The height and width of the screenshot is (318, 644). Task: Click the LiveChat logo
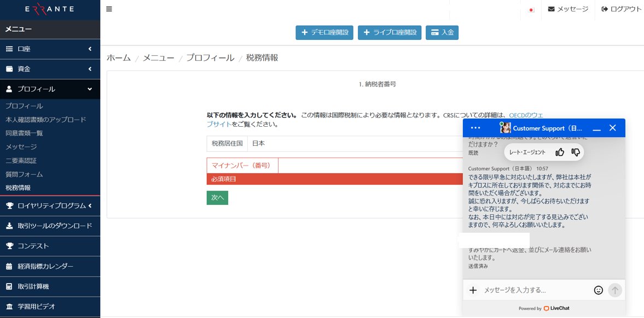click(x=556, y=308)
